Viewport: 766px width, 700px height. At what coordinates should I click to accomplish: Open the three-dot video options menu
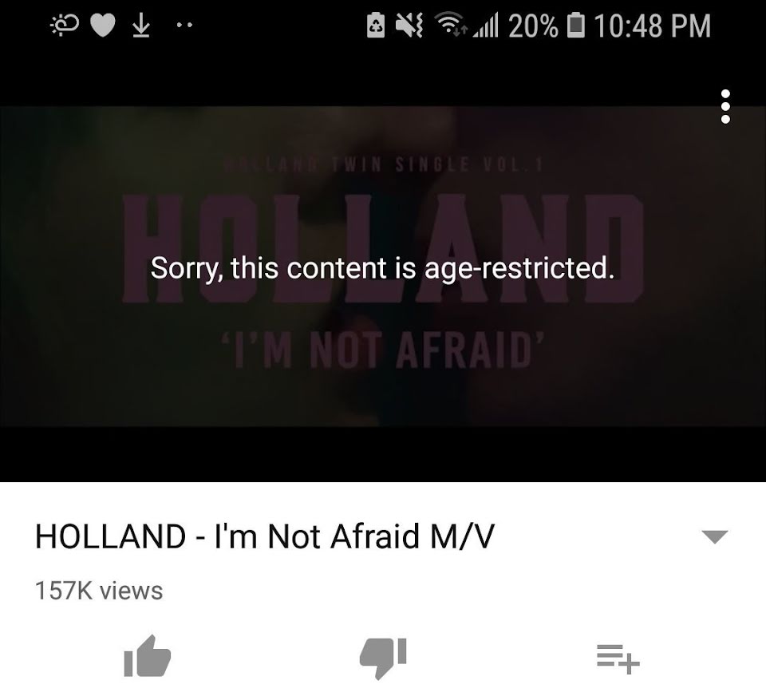tap(725, 107)
